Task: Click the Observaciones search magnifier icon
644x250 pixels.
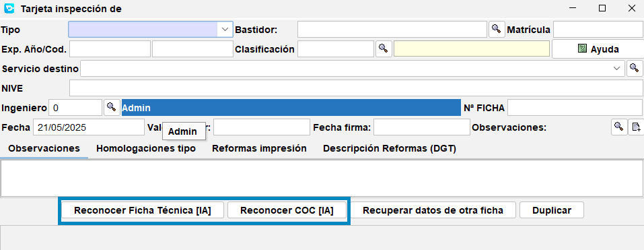Action: (x=619, y=127)
